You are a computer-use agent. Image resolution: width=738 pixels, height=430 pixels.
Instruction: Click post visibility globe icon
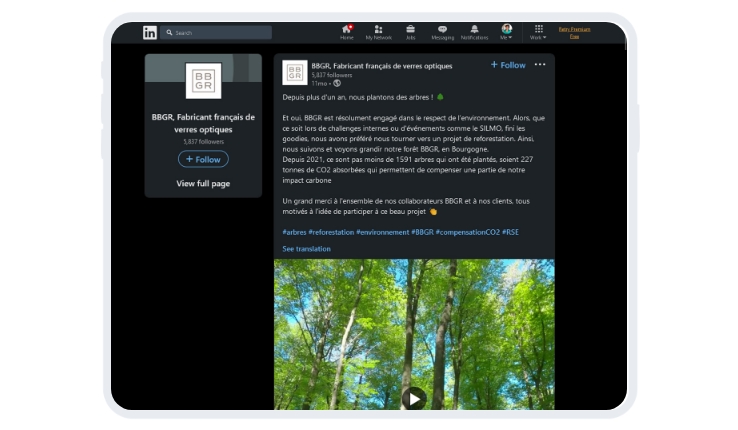pos(337,83)
